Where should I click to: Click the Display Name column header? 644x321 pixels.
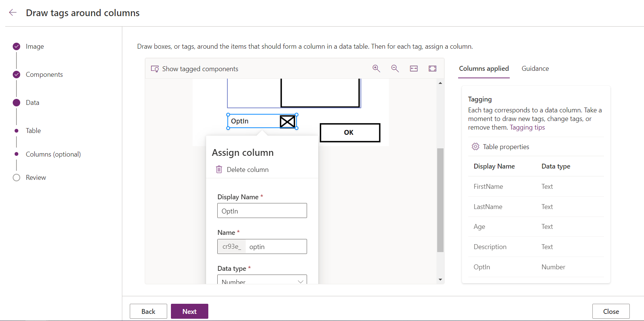click(x=494, y=166)
